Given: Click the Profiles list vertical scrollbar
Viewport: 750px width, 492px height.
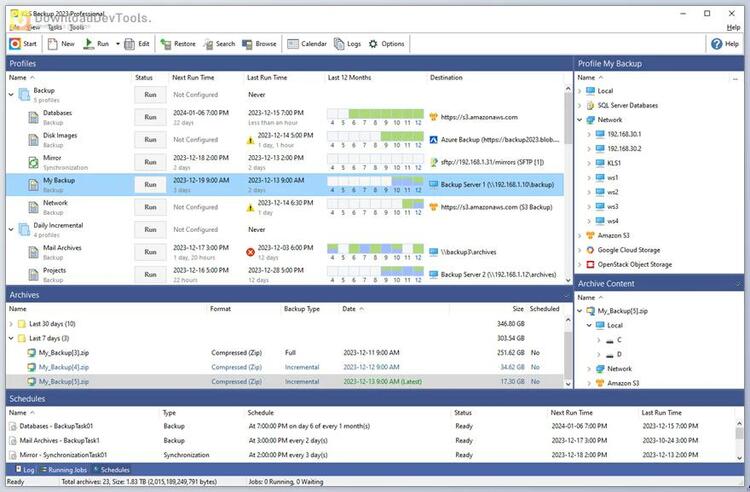Looking at the screenshot, I should pos(568,184).
